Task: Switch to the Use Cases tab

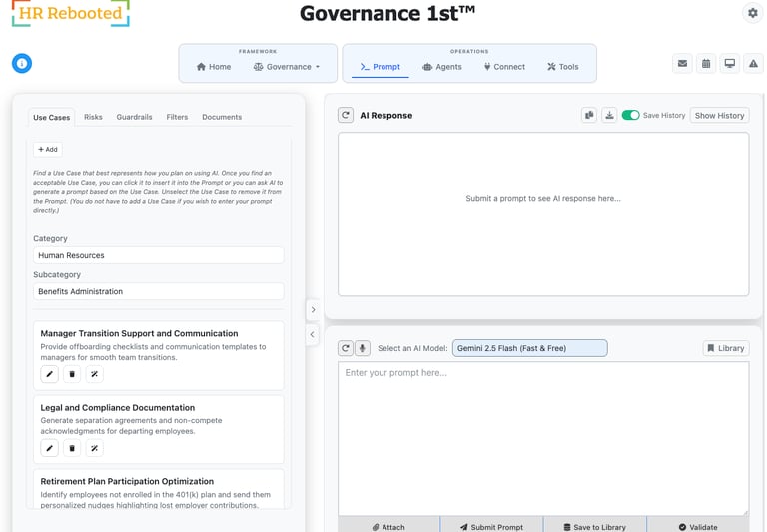Action: [51, 118]
